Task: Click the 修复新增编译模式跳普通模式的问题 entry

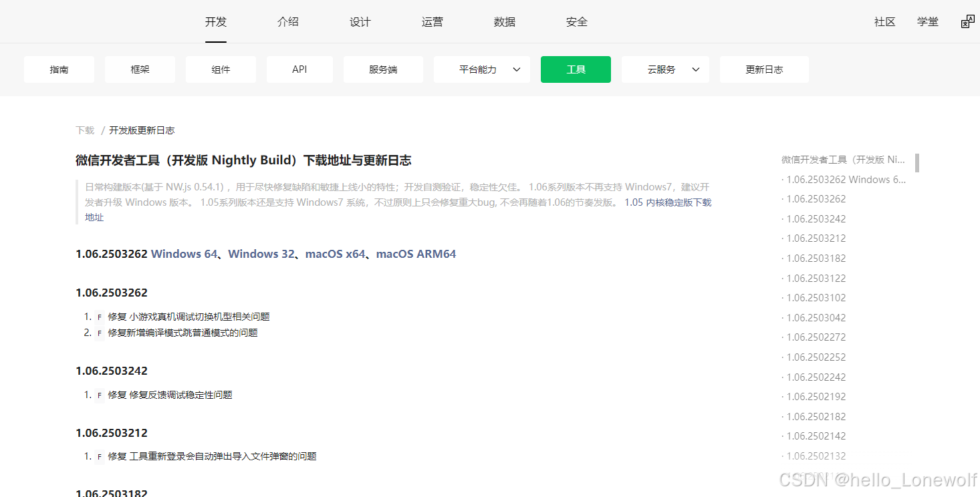Action: (x=182, y=333)
